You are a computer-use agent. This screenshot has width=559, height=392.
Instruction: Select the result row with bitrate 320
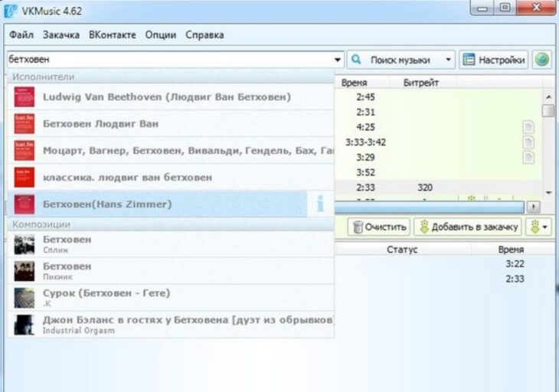(437, 188)
